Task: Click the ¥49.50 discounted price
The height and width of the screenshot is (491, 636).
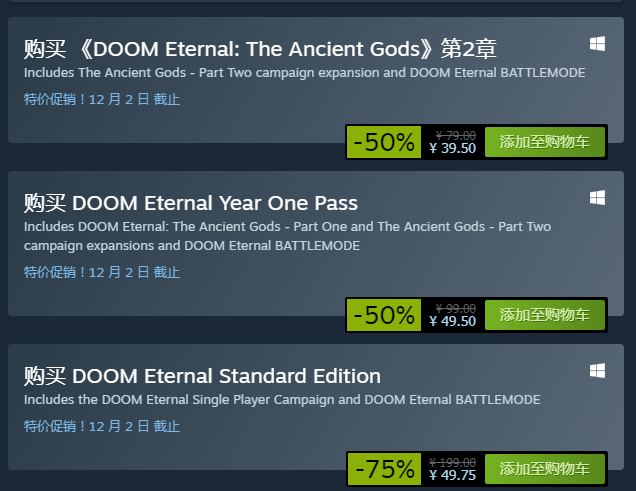Action: point(453,321)
